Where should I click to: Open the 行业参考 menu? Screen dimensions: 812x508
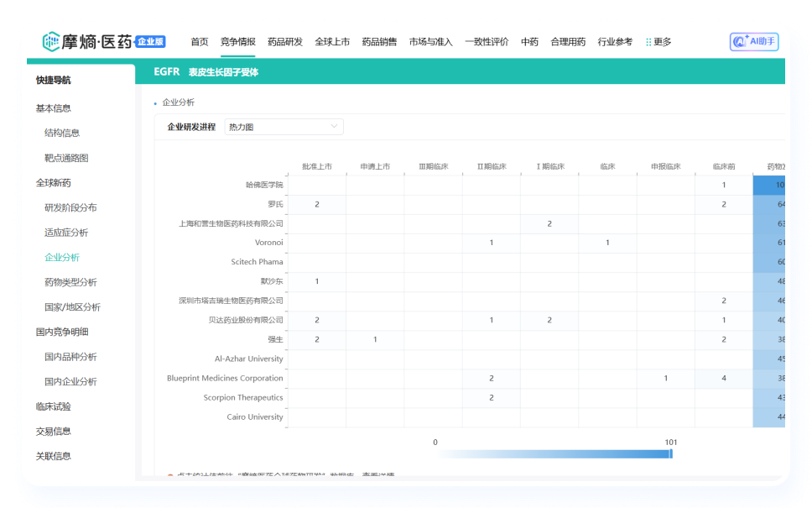click(x=615, y=42)
